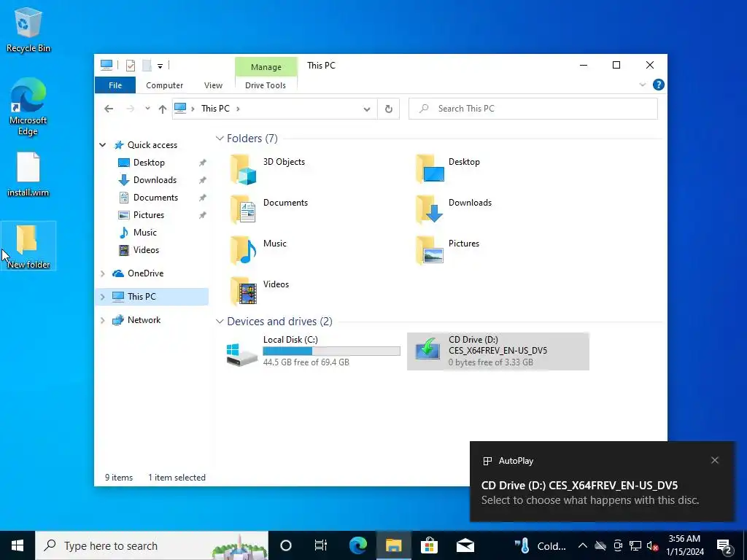Image resolution: width=747 pixels, height=560 pixels.
Task: Select Videos under Quick access
Action: coord(146,250)
